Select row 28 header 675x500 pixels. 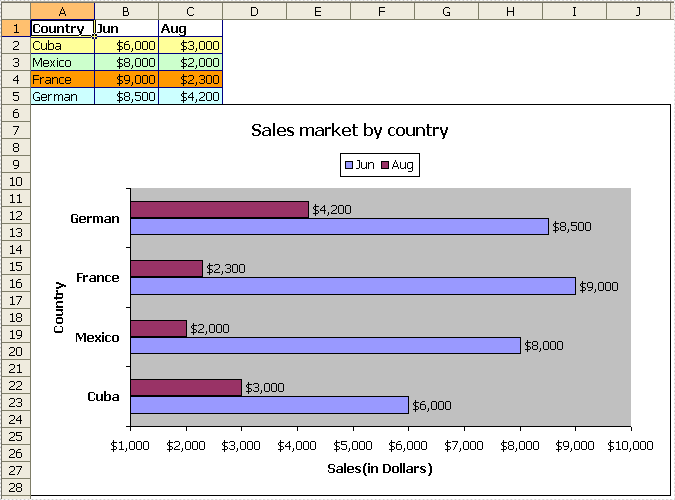point(16,488)
